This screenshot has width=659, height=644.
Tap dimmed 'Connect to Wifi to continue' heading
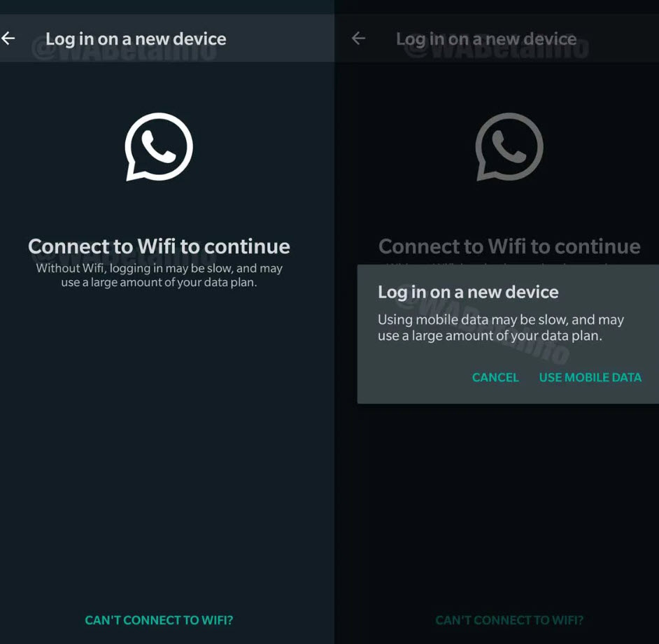pos(509,246)
